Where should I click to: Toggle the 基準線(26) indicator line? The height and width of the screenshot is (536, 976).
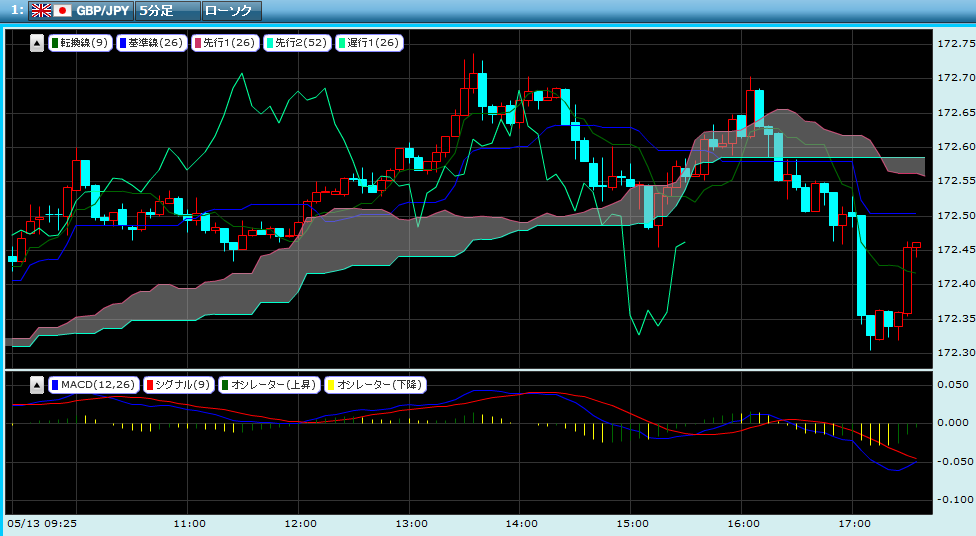pyautogui.click(x=151, y=43)
